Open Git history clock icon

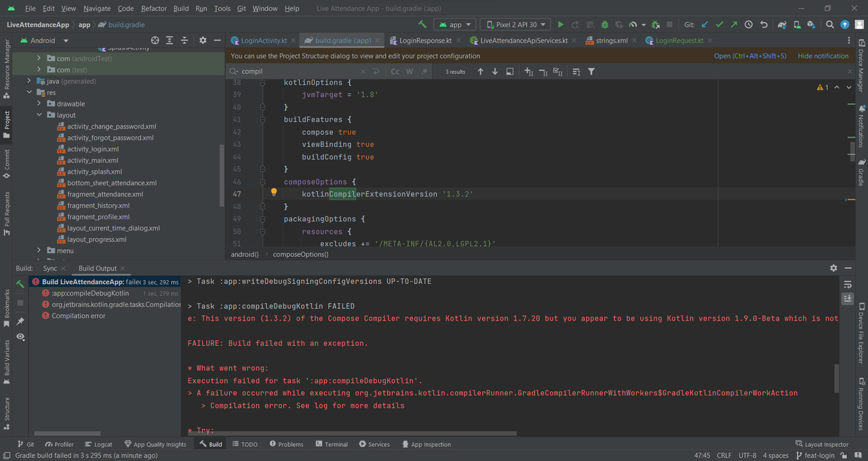(749, 24)
